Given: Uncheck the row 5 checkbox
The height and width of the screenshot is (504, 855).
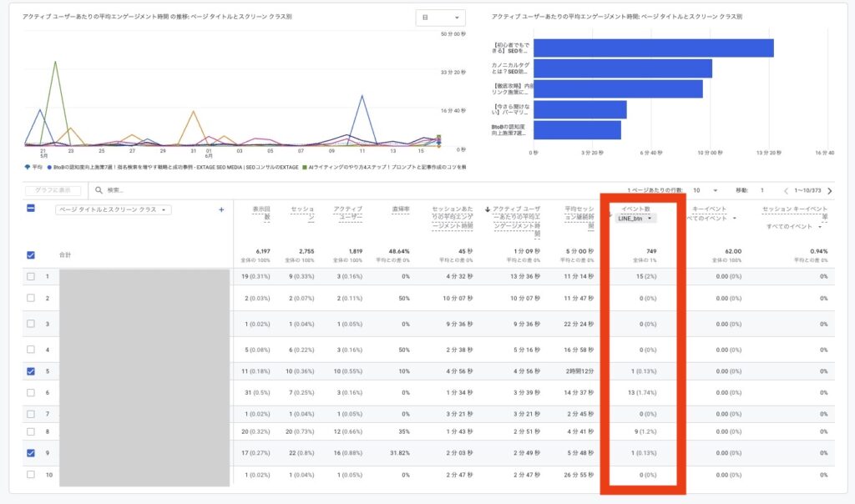Looking at the screenshot, I should 31,371.
